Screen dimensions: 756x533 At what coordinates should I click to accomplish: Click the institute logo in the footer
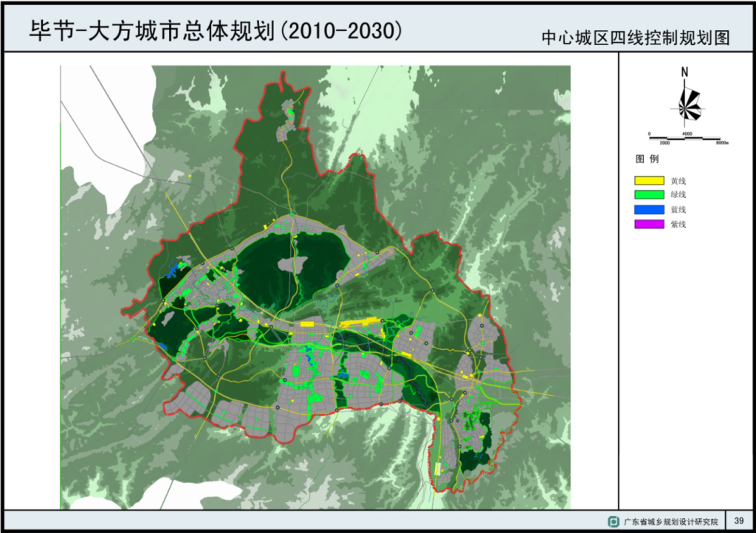tap(614, 521)
